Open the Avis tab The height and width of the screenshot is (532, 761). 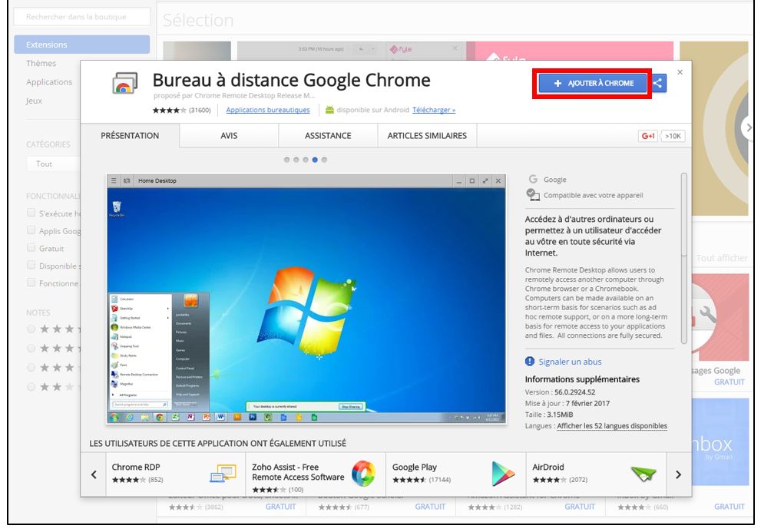point(229,135)
